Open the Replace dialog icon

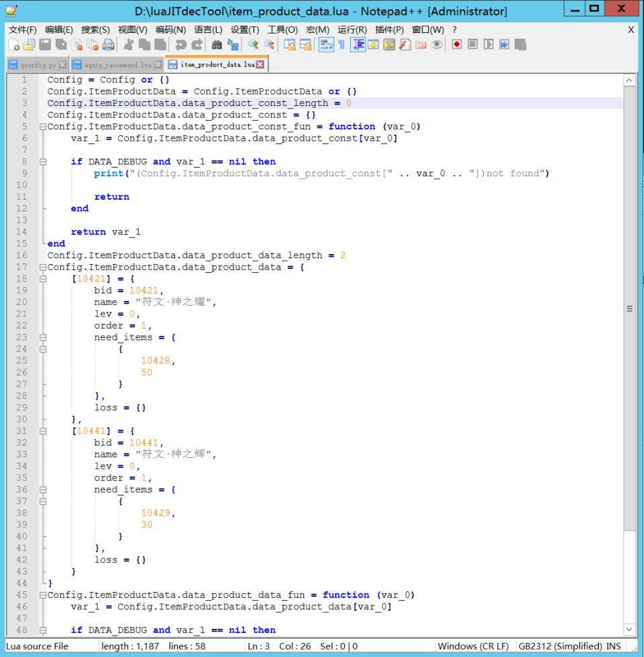[x=233, y=45]
